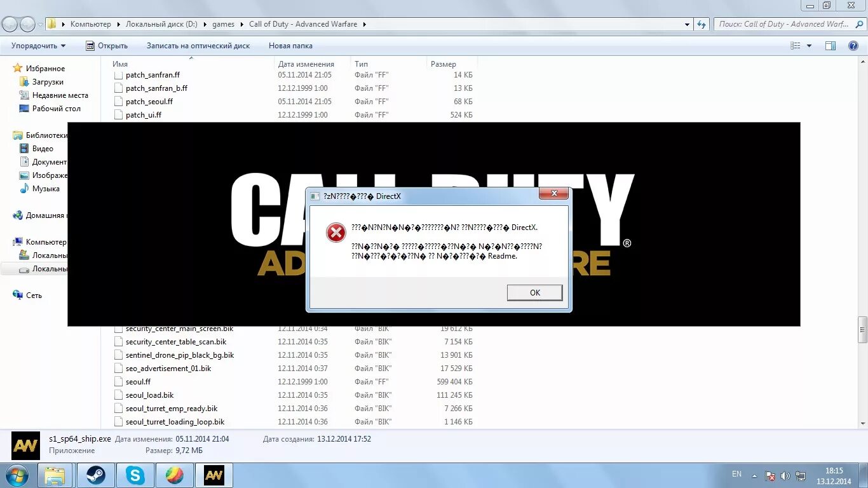Open File Explorer taskbar icon
Image resolution: width=868 pixels, height=488 pixels.
click(x=55, y=475)
